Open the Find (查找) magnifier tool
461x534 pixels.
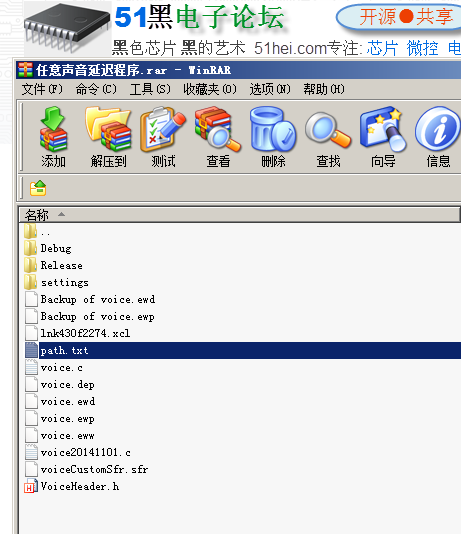pyautogui.click(x=328, y=137)
